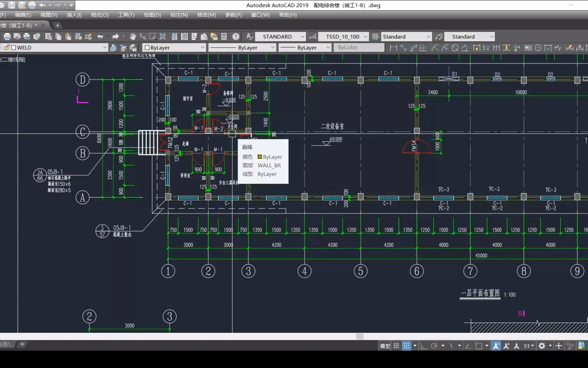This screenshot has width=588, height=368.
Task: Open the multileader style Standard dropdown
Action: click(x=491, y=36)
